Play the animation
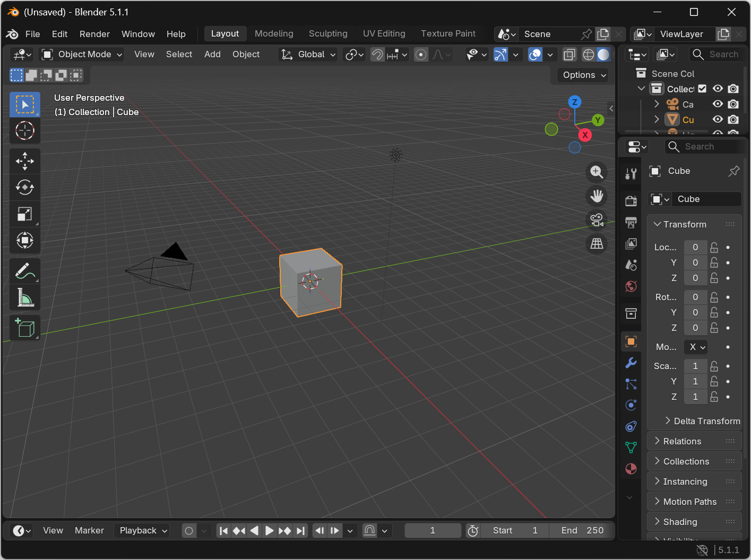Image resolution: width=751 pixels, height=560 pixels. click(x=270, y=530)
